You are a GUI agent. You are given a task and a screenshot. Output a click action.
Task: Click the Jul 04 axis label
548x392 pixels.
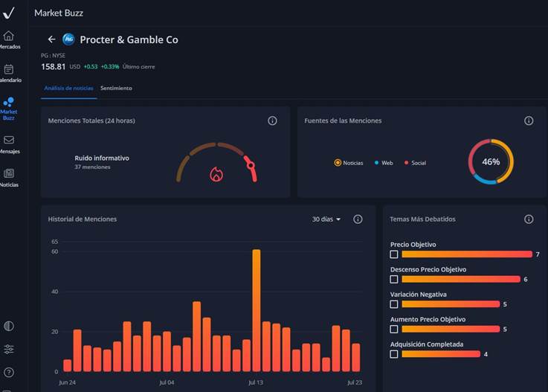(167, 382)
